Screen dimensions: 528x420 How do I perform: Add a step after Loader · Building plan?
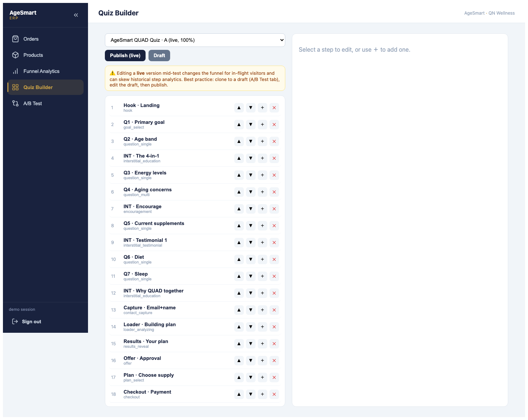(263, 327)
